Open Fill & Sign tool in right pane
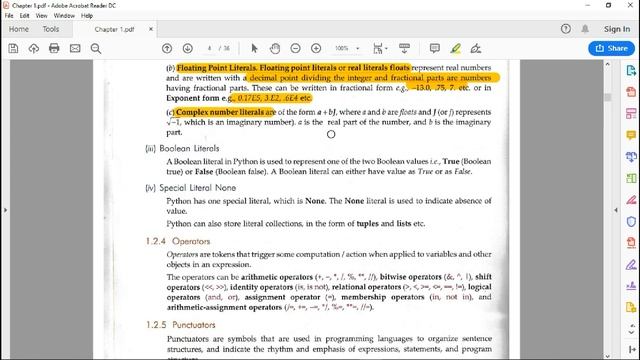Viewport: 640px width, 360px height. coord(631,264)
